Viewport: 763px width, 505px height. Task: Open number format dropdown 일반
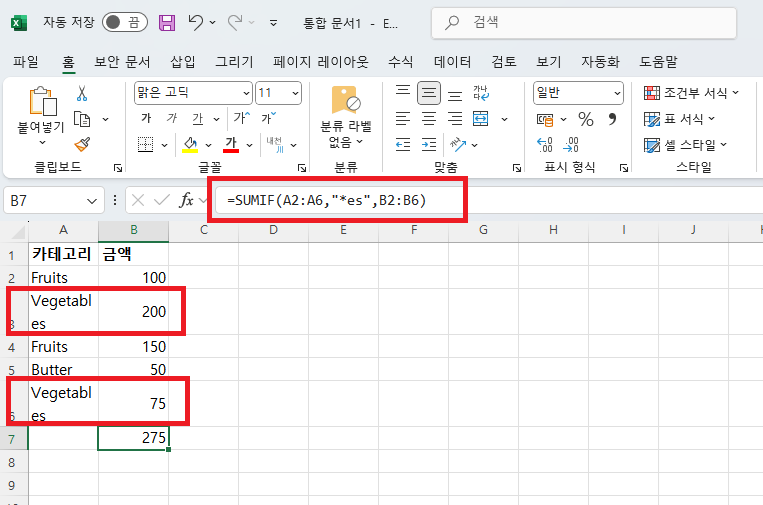[x=617, y=93]
